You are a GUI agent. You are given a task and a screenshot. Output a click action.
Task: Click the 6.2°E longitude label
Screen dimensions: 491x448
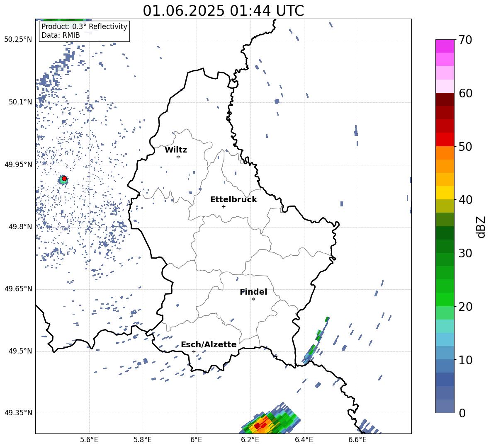click(250, 440)
